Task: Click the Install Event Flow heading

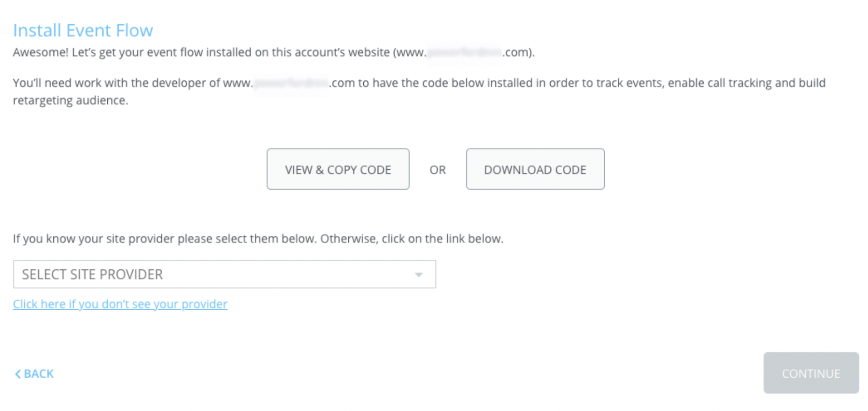Action: pos(83,30)
